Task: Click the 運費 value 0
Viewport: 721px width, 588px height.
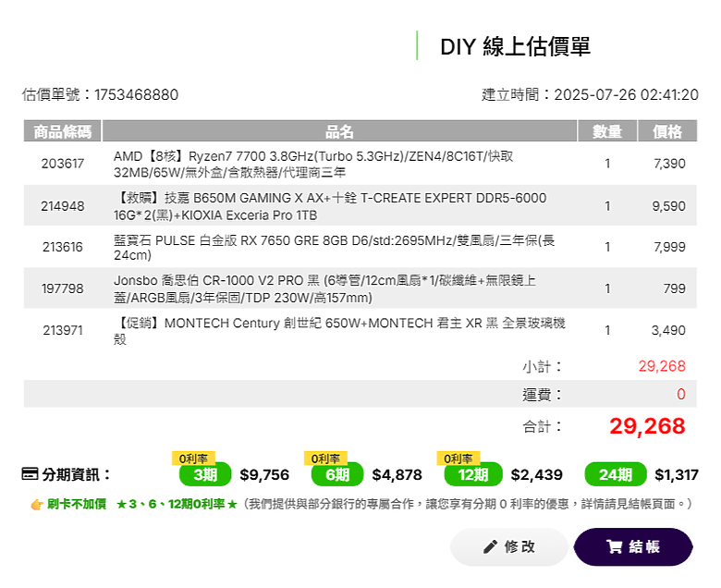Action: (681, 395)
